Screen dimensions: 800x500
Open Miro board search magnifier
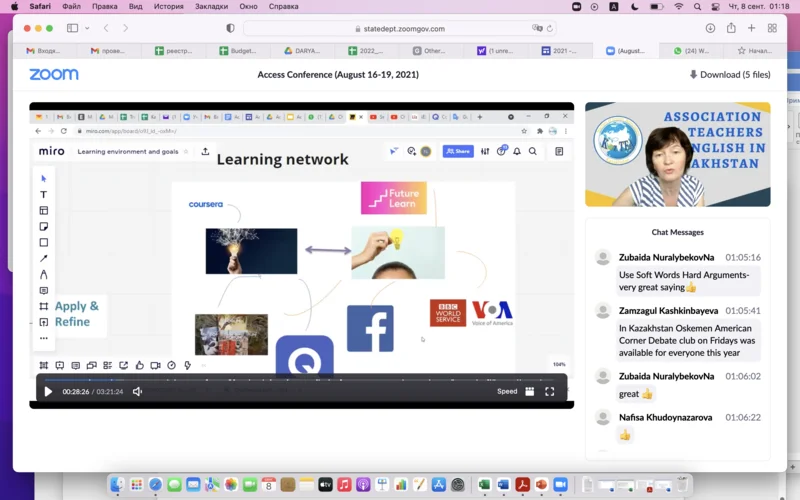(x=533, y=152)
